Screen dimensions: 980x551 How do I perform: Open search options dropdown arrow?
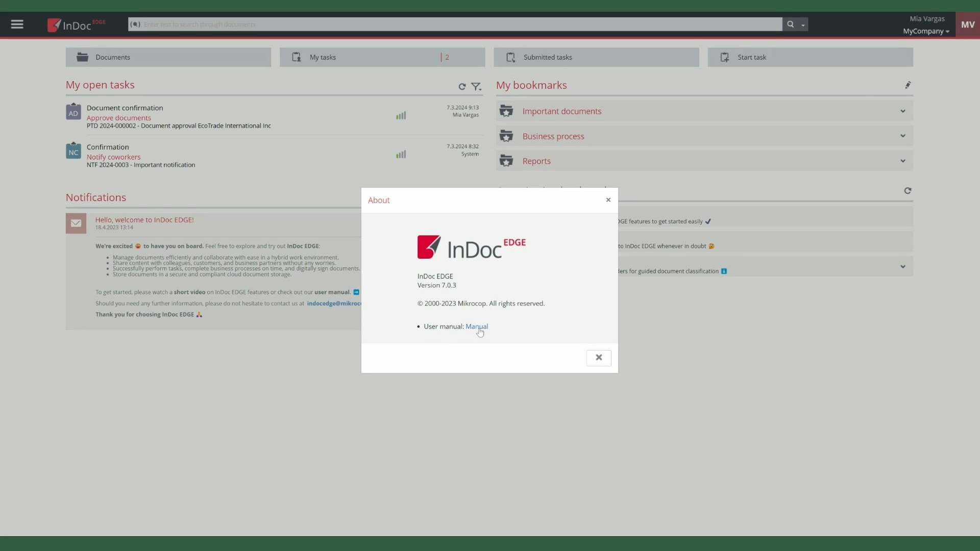click(x=803, y=24)
